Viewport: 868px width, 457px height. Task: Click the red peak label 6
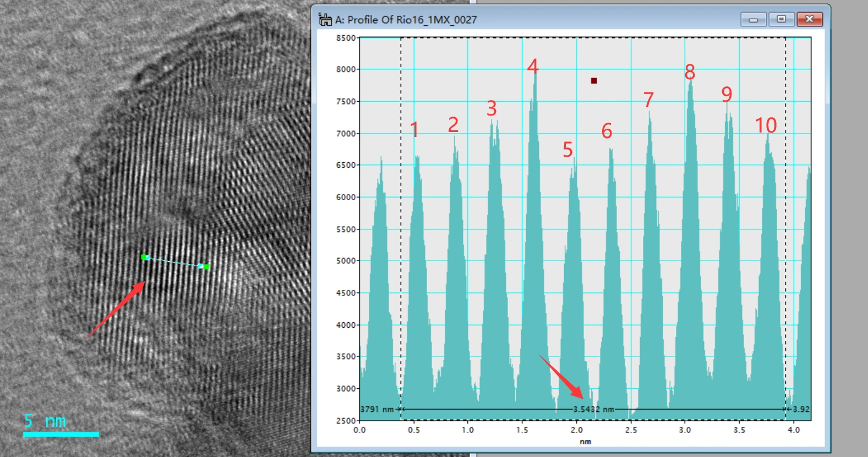point(607,131)
